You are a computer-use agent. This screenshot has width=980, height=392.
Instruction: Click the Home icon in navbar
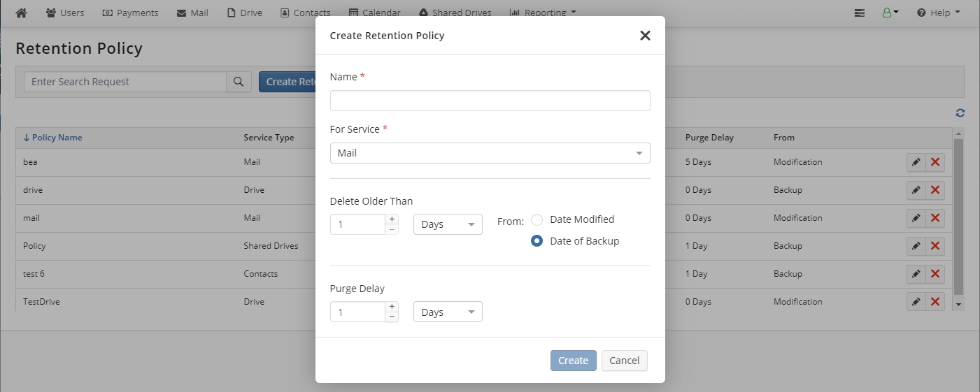coord(21,13)
